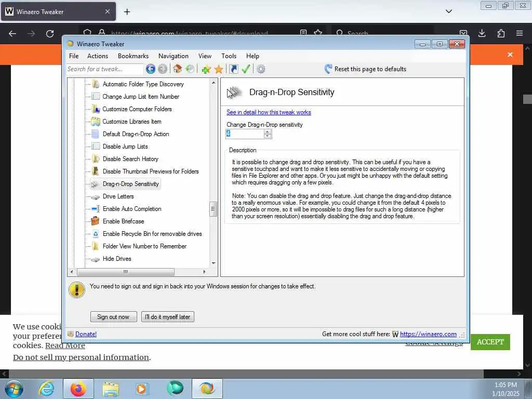The width and height of the screenshot is (532, 399).
Task: Open the File menu
Action: pos(74,56)
